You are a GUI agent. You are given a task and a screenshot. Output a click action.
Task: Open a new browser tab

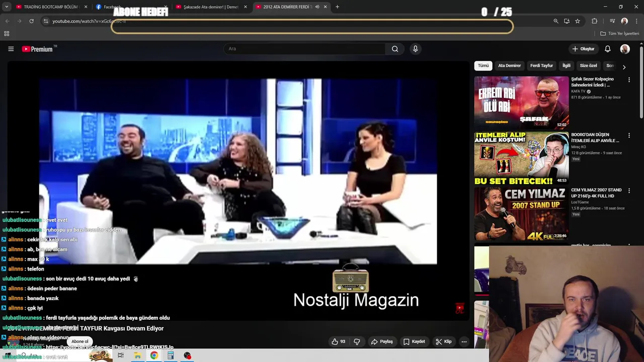pos(337,7)
